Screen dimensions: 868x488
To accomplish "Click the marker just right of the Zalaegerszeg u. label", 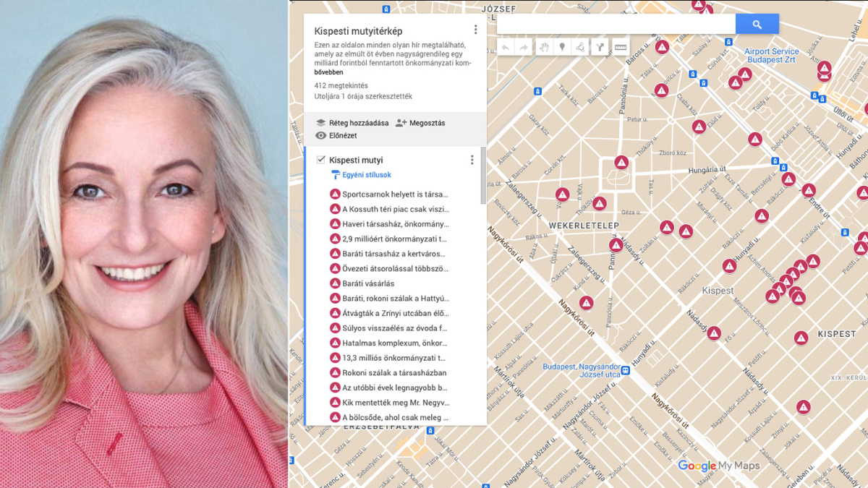I will 563,194.
